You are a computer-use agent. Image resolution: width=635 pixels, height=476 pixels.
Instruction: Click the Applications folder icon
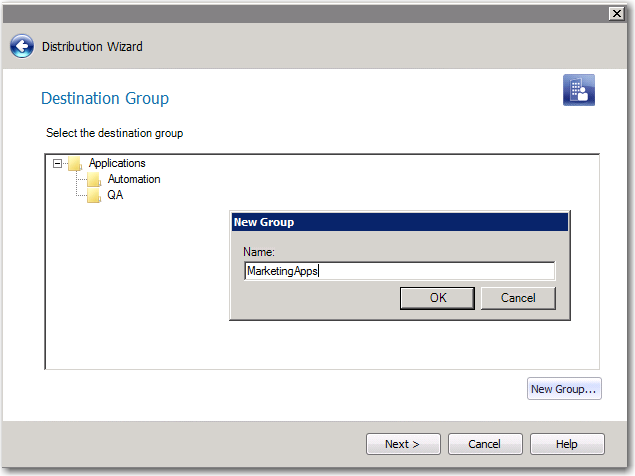click(75, 164)
